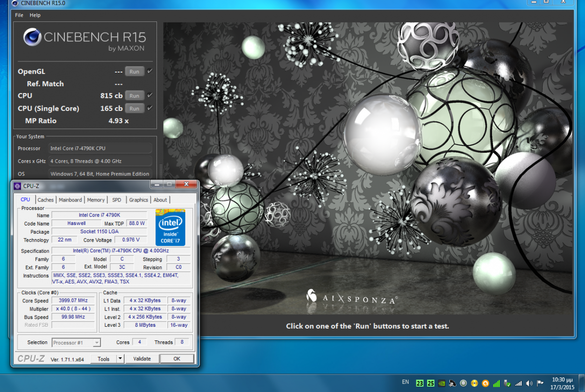This screenshot has width=585, height=392.
Task: Click the Tools button in CPU-Z
Action: (x=103, y=359)
